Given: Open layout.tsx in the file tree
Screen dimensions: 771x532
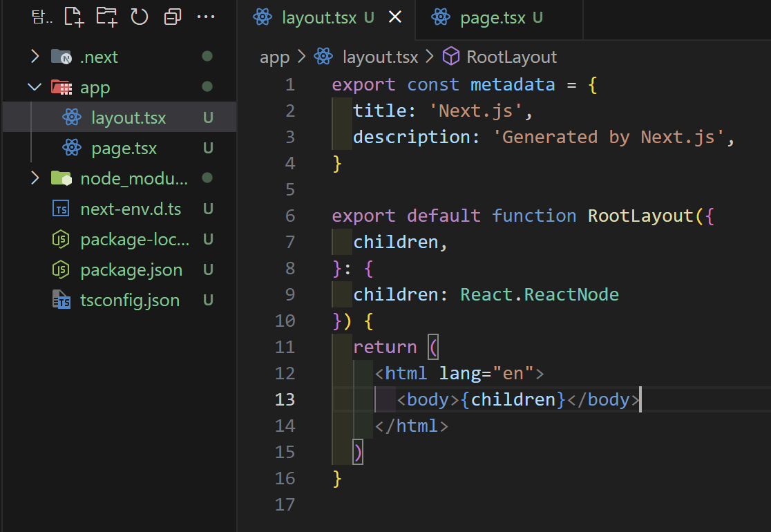Looking at the screenshot, I should 119,117.
